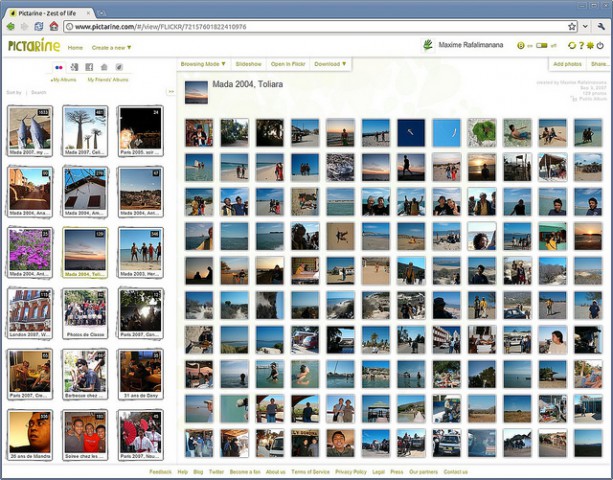This screenshot has height=480, width=613.
Task: Collapse the album sidebar with the arrow button
Action: coord(171,91)
